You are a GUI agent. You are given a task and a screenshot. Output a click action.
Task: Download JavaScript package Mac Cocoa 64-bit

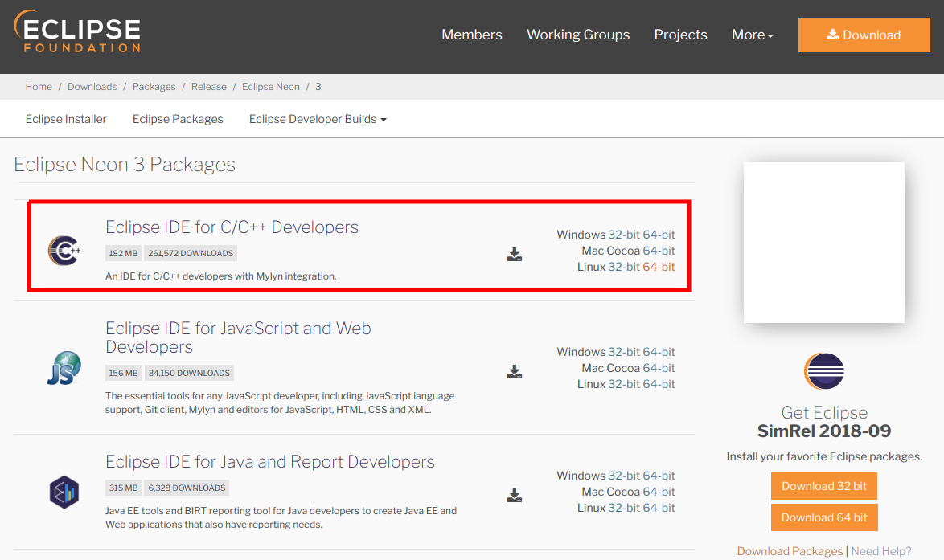pos(659,368)
